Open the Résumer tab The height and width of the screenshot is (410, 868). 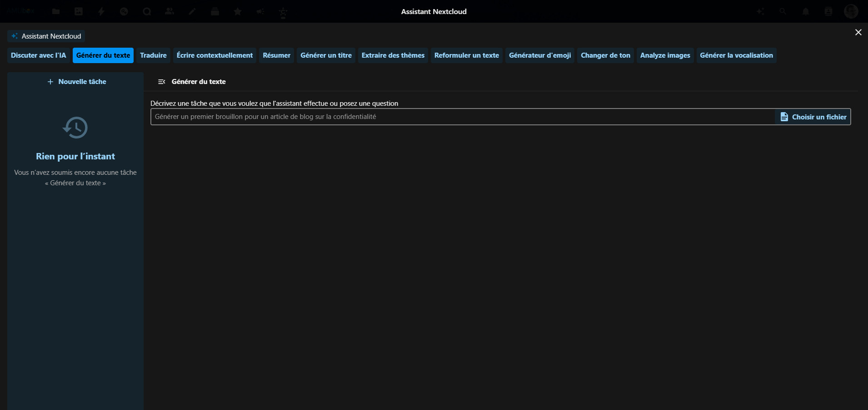[x=276, y=55]
